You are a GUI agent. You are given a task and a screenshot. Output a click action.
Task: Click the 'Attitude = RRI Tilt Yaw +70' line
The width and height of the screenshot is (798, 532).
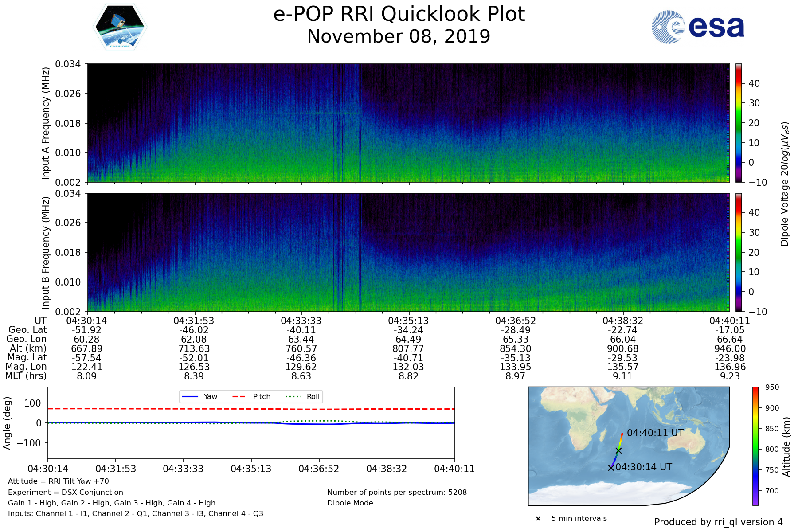pyautogui.click(x=59, y=481)
